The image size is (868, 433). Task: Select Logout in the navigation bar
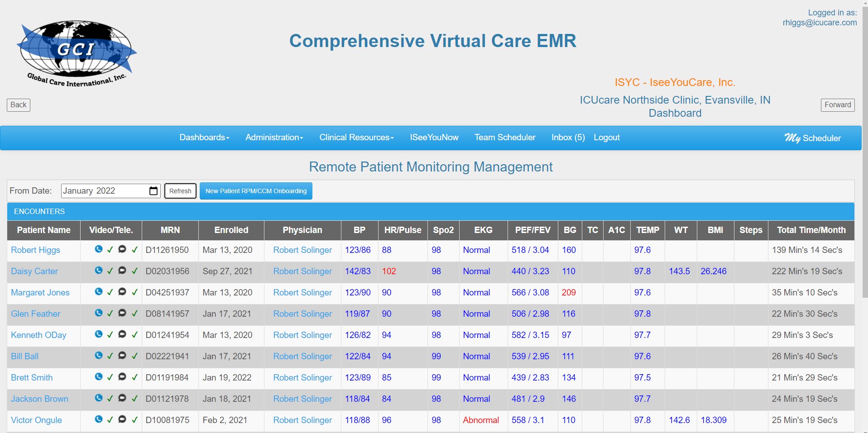pos(607,138)
